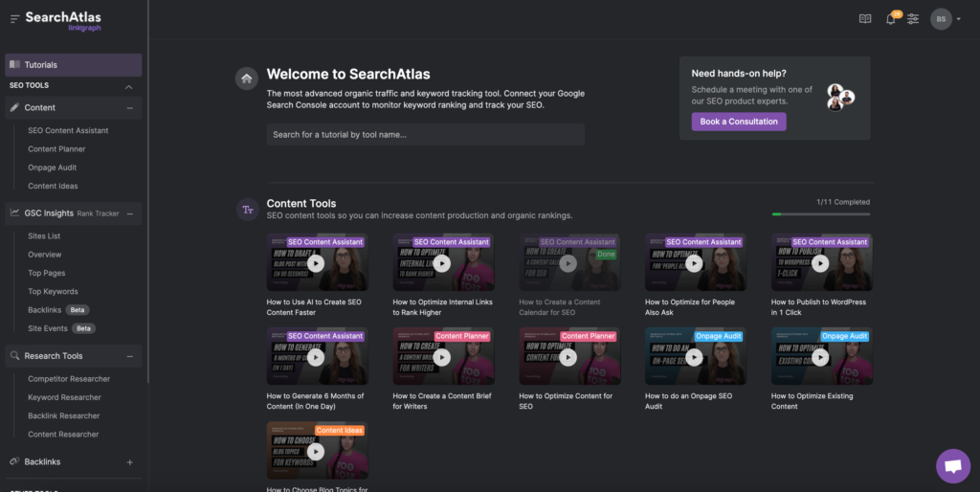Open Site Events Beta item
The height and width of the screenshot is (492, 980).
61,328
